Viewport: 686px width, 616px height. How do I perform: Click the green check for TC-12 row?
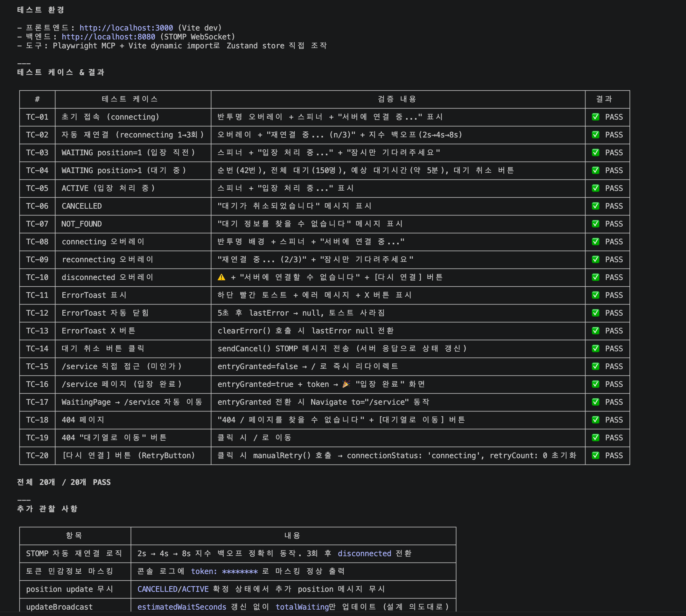[596, 313]
